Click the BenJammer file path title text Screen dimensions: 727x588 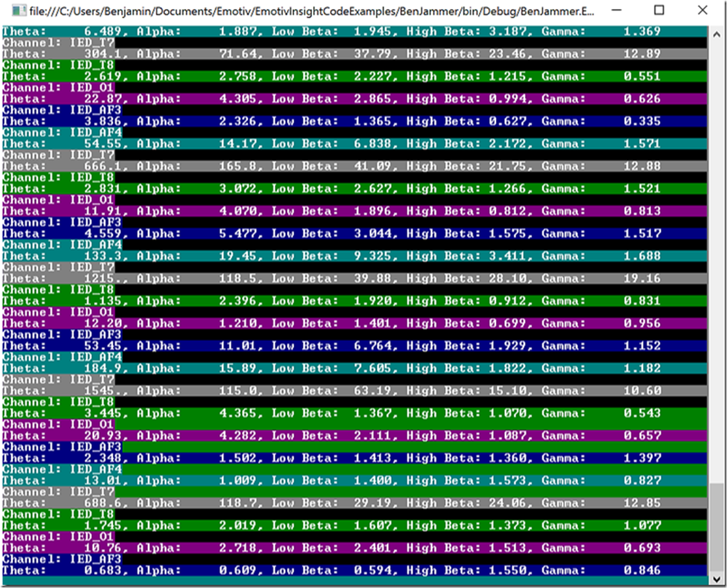pos(311,11)
